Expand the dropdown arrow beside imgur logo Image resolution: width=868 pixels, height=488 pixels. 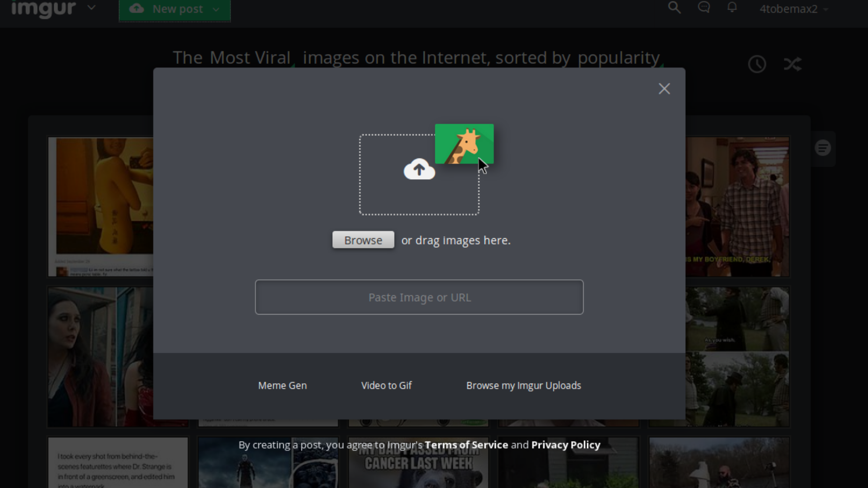(91, 8)
